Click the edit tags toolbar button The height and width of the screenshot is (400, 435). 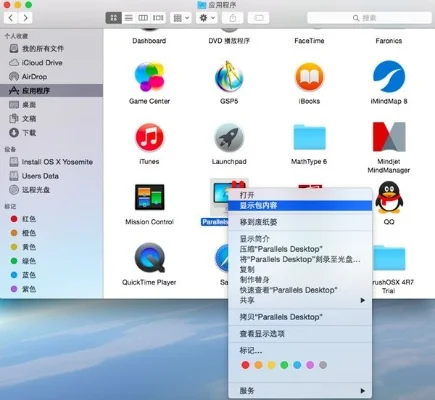click(x=258, y=18)
